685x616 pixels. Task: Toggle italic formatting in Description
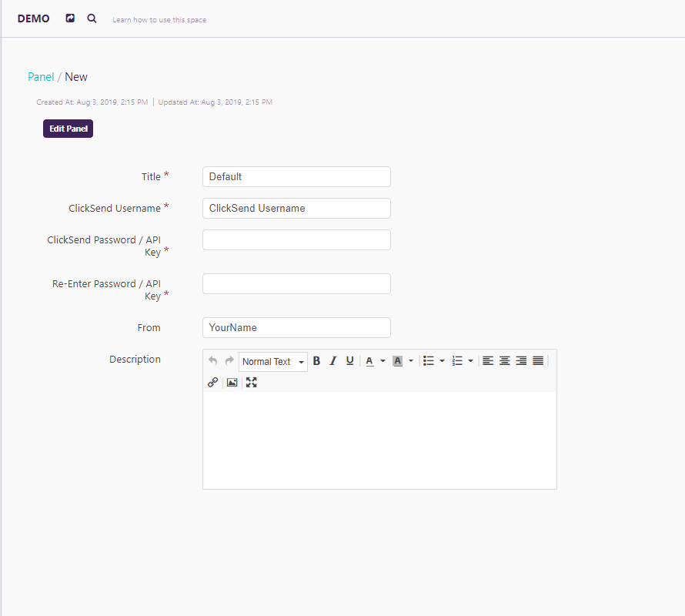click(333, 360)
